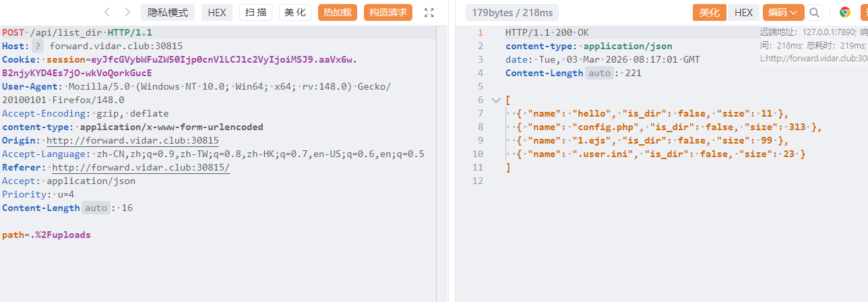Toggle HEX view in the response panel
The width and height of the screenshot is (868, 302).
click(743, 12)
